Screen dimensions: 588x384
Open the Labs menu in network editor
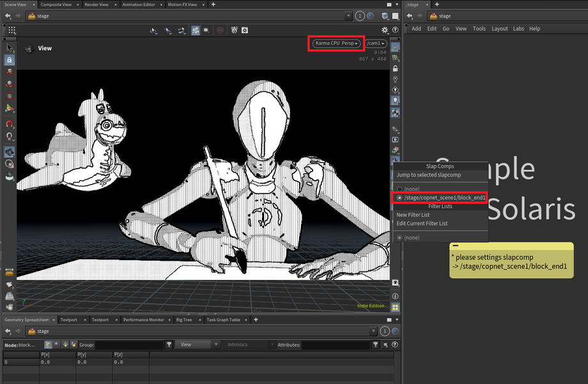tap(518, 29)
